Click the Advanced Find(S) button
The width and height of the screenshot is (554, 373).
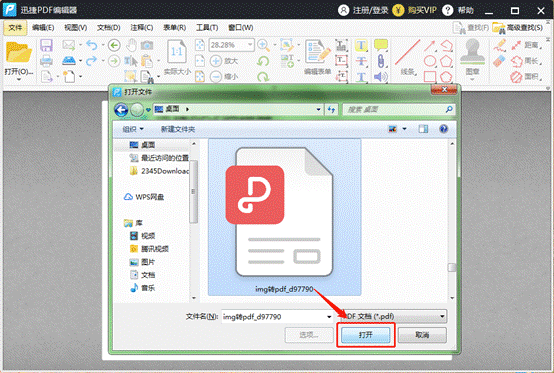click(x=518, y=28)
